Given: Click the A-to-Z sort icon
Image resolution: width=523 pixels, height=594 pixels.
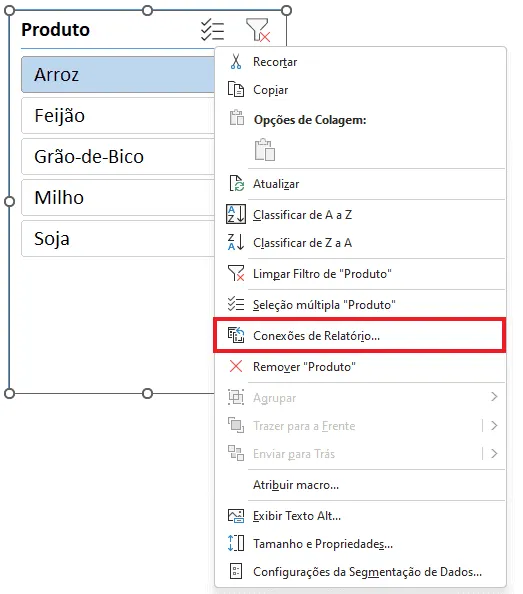Looking at the screenshot, I should (236, 214).
